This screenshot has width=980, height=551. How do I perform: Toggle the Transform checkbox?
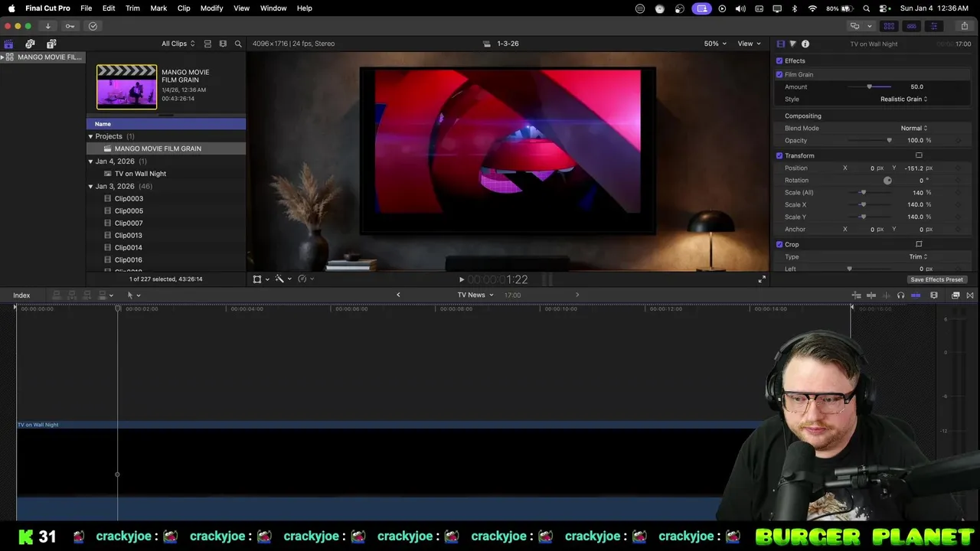779,155
